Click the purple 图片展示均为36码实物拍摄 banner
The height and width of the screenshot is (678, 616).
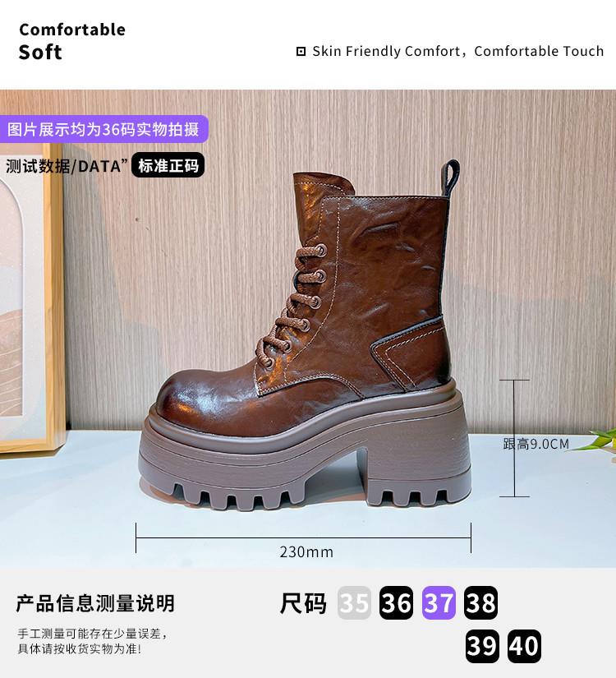tap(103, 129)
